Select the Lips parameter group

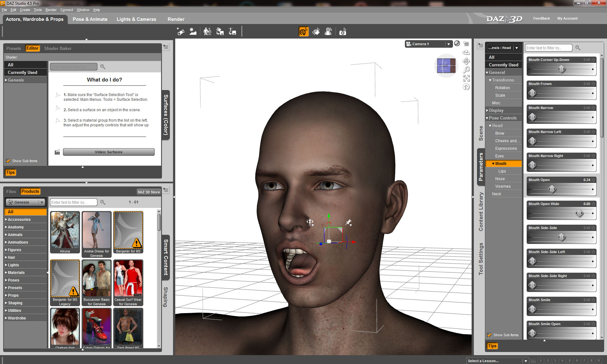502,171
